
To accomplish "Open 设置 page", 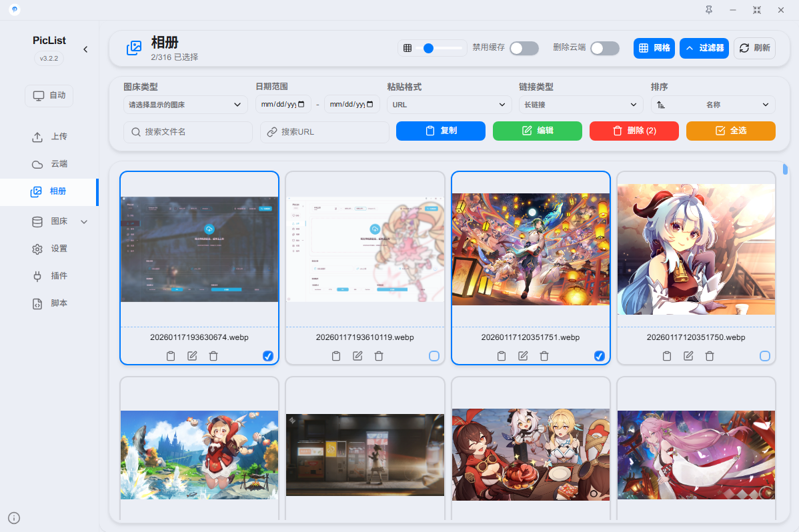I will [49, 249].
